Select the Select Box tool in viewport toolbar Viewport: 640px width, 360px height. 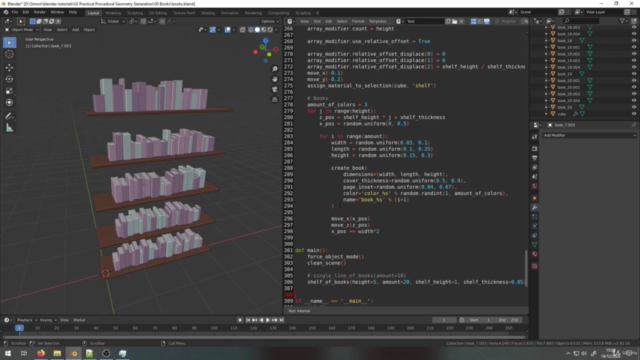tap(9, 42)
